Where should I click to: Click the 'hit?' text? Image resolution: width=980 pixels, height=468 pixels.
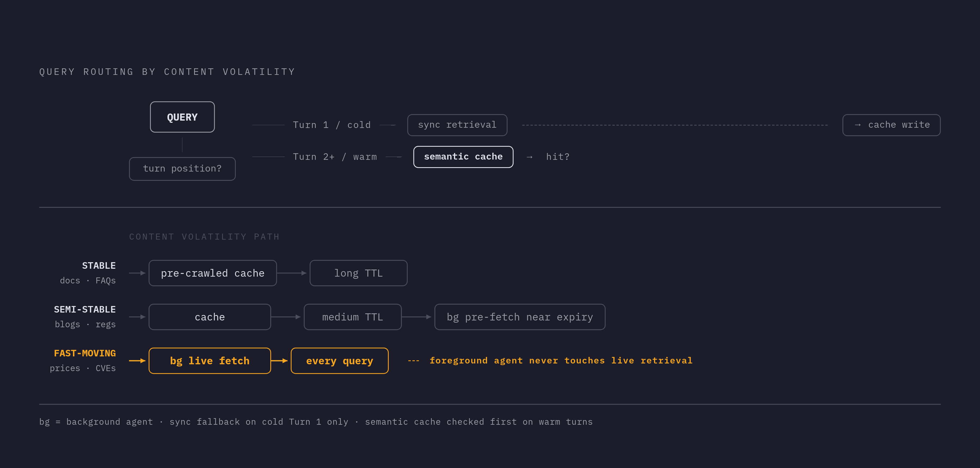[558, 157]
